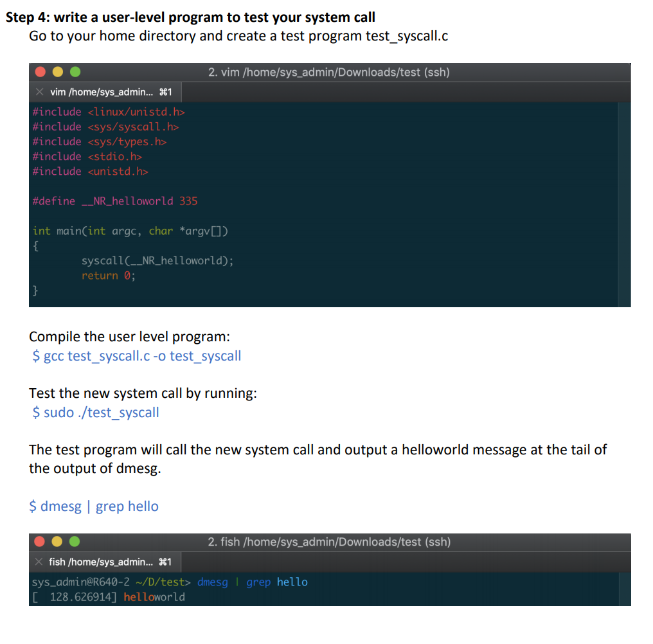Click the ⌘1 shortcut badge on the fish tab

166,561
